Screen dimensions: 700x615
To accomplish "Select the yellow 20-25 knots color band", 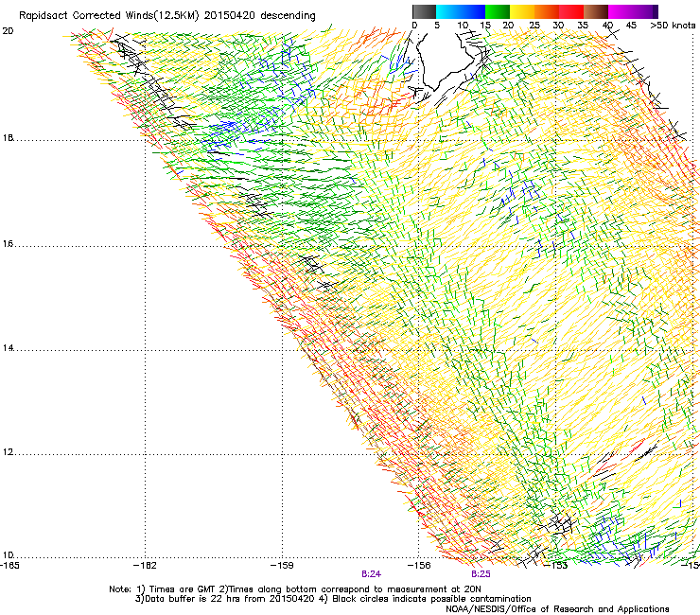I will [x=522, y=11].
